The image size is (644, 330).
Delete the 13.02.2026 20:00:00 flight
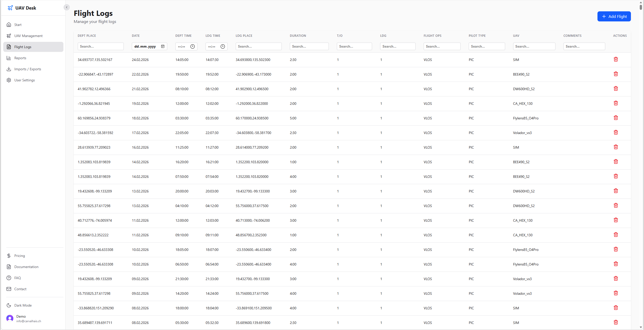click(x=616, y=191)
